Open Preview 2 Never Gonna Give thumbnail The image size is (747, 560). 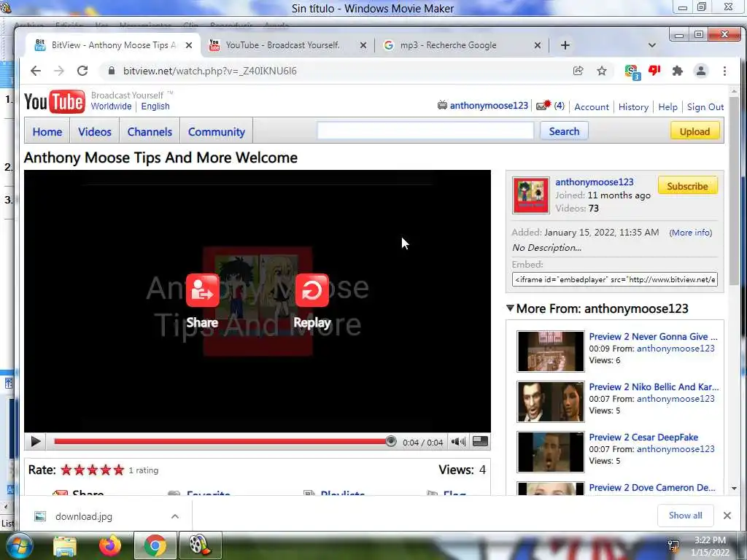[550, 351]
